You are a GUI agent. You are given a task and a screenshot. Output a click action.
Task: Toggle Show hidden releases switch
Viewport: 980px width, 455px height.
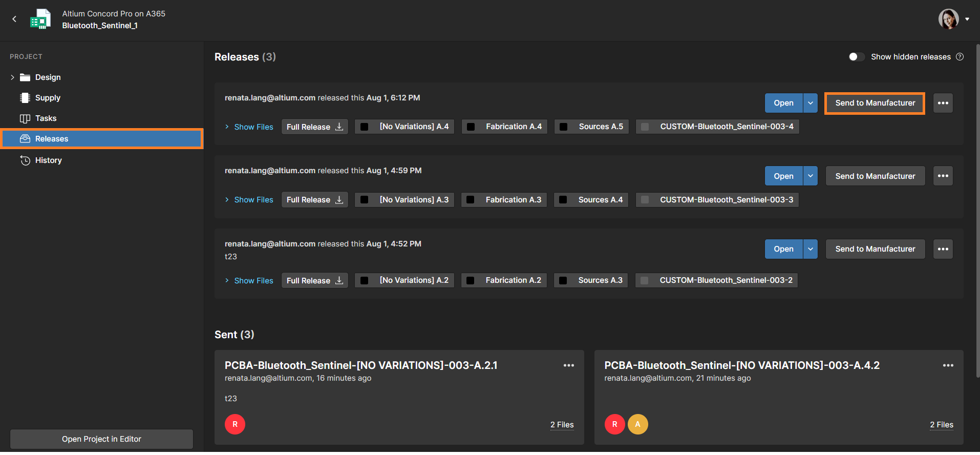tap(856, 57)
